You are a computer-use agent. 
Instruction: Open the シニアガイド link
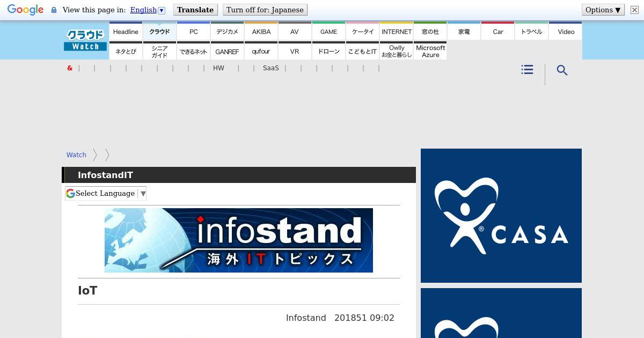click(159, 51)
